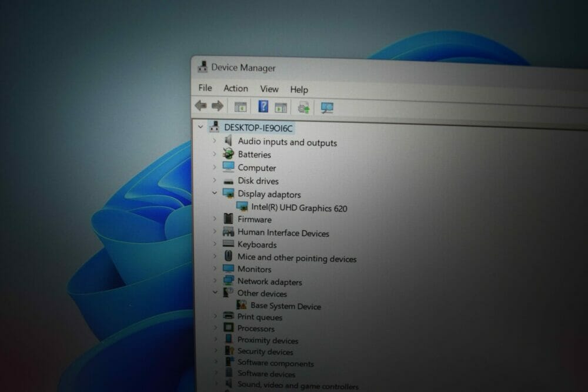Select the Keyboards label

click(257, 244)
